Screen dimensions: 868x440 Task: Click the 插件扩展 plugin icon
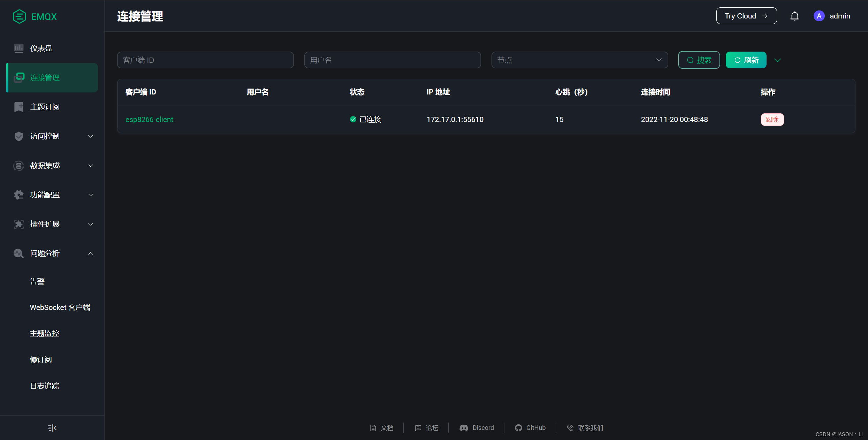(x=18, y=224)
